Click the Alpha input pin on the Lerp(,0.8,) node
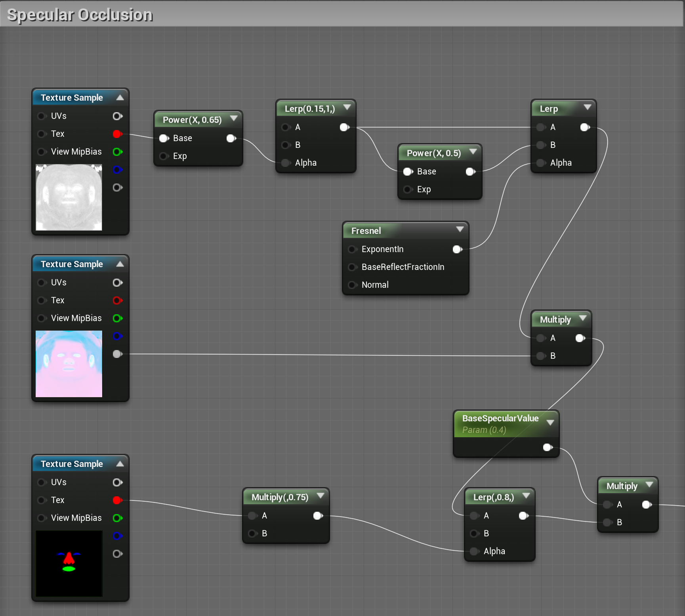The height and width of the screenshot is (616, 685). click(x=475, y=551)
